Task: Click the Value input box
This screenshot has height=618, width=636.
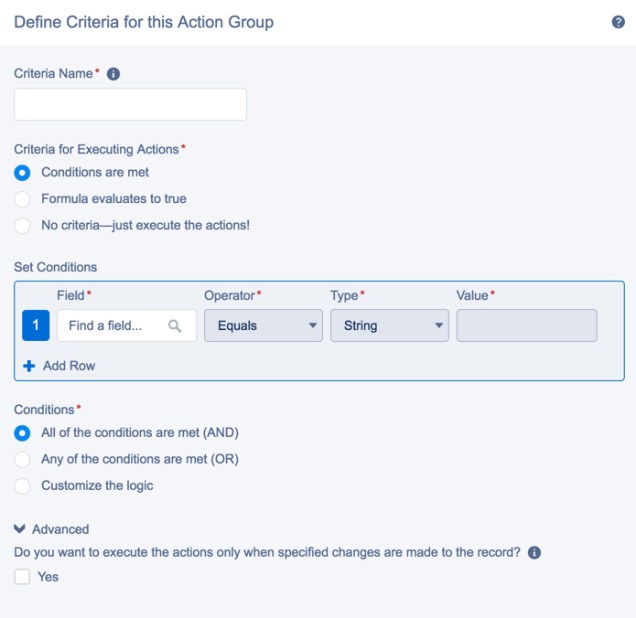Action: pos(526,326)
